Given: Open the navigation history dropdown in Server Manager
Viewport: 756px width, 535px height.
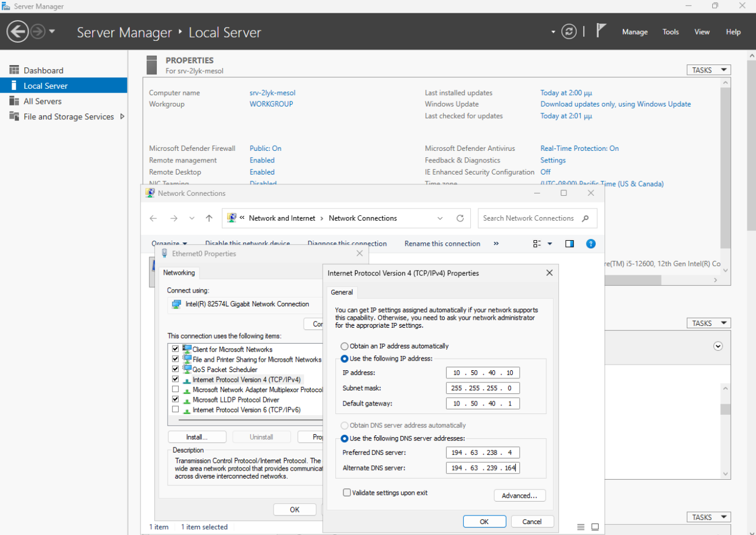Looking at the screenshot, I should pyautogui.click(x=52, y=32).
